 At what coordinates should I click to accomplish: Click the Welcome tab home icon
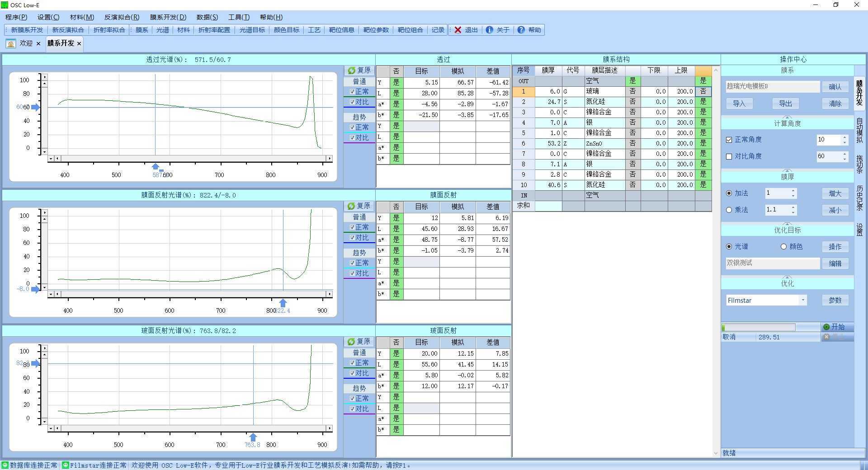pos(11,43)
